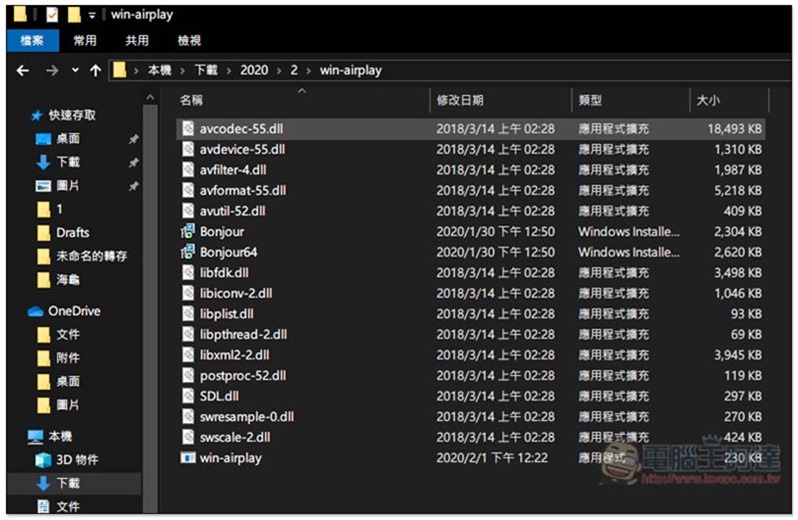Click 本機 in the address path
Image resolution: width=798 pixels, height=520 pixels.
click(x=159, y=70)
